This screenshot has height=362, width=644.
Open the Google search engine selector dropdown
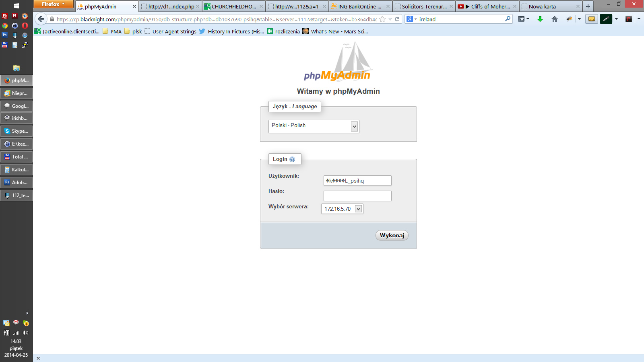tap(411, 19)
